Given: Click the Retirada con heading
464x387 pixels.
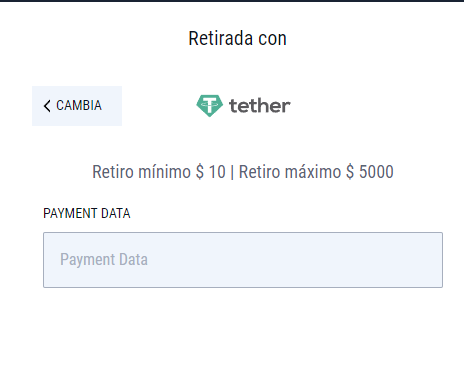Looking at the screenshot, I should [237, 38].
